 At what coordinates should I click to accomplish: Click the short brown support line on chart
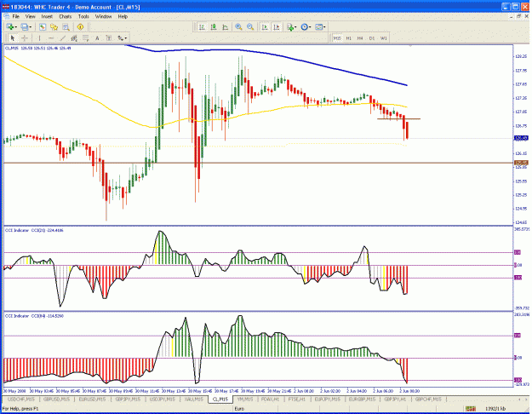[x=398, y=119]
